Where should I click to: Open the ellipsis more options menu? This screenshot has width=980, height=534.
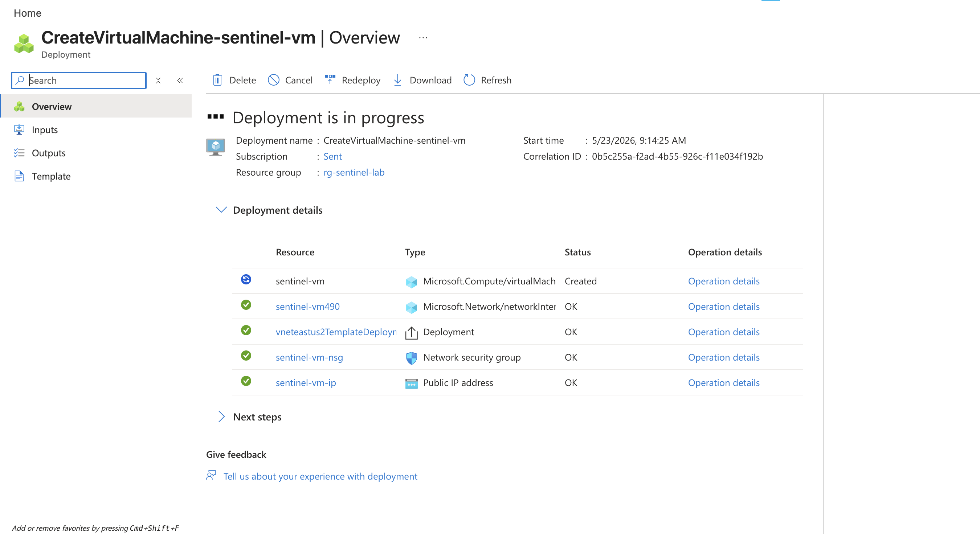[x=423, y=38]
